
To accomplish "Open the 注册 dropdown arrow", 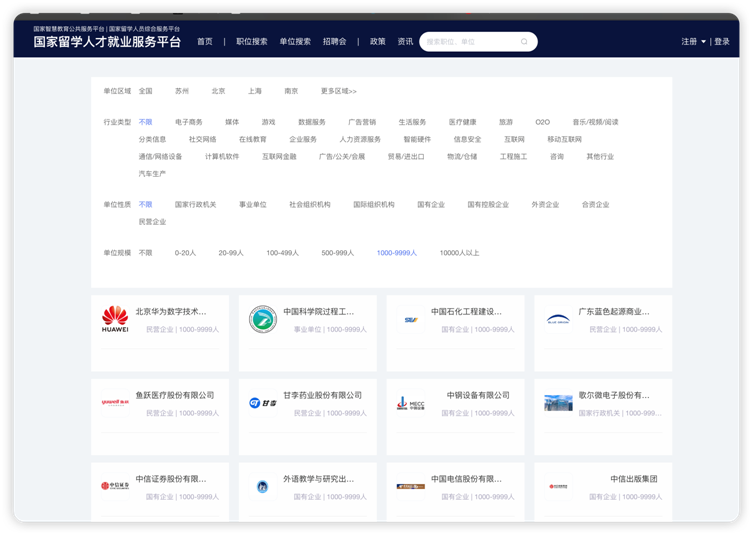I will click(x=704, y=42).
